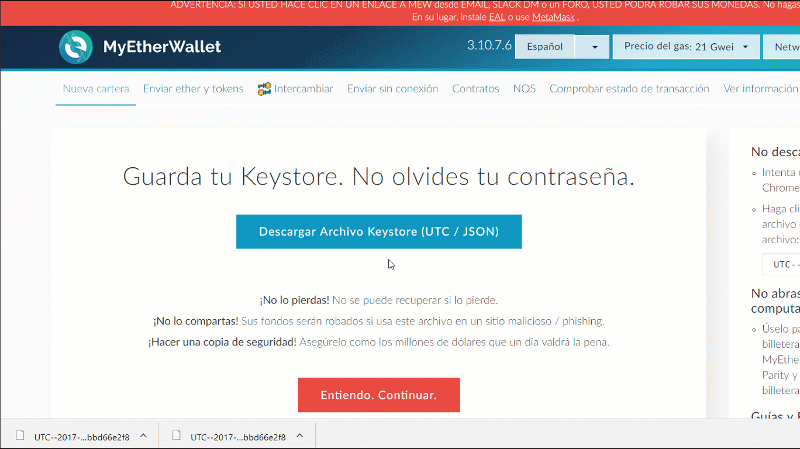Click the MyEtherWallet logo icon

click(76, 47)
